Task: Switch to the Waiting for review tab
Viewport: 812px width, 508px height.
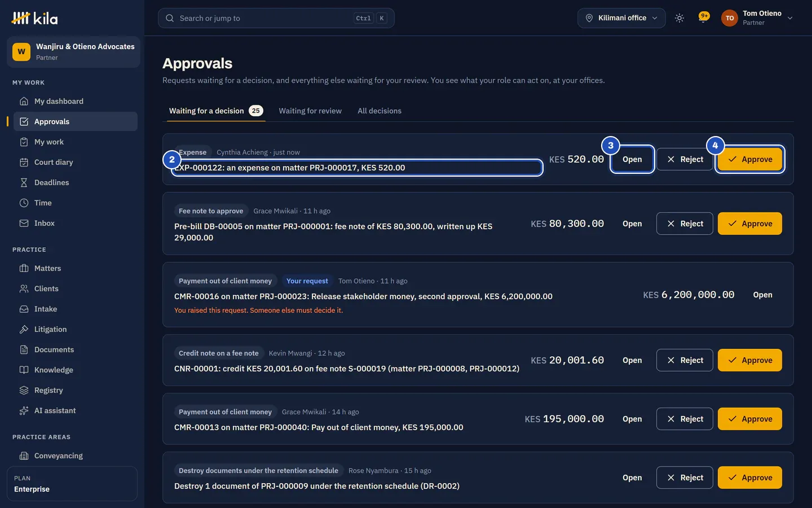Action: coord(310,111)
